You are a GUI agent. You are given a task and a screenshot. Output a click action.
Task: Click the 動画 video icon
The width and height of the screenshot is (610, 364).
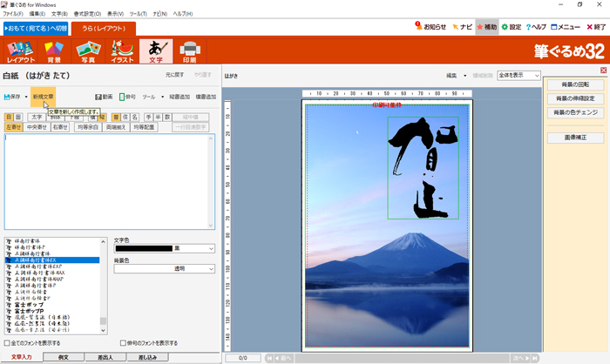[x=104, y=97]
